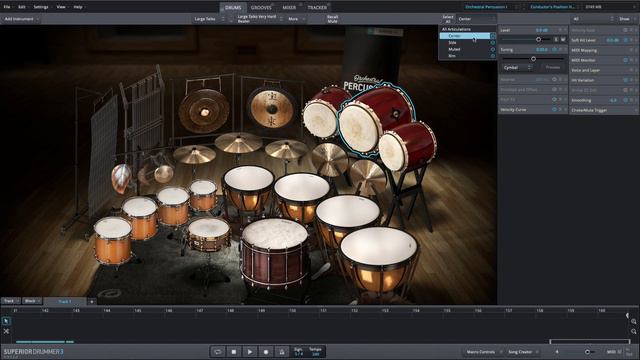Select the scissors cut tool in track
Viewport: 640px width, 360px height.
point(6,331)
